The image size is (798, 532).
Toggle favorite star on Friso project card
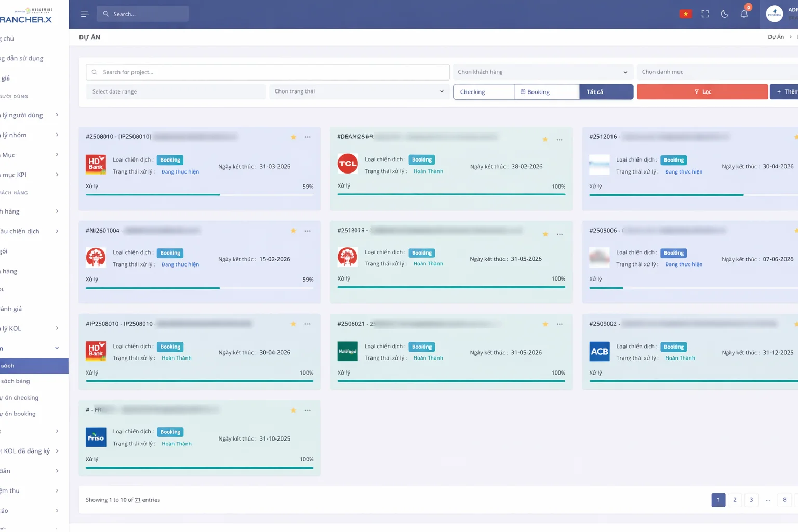294,410
